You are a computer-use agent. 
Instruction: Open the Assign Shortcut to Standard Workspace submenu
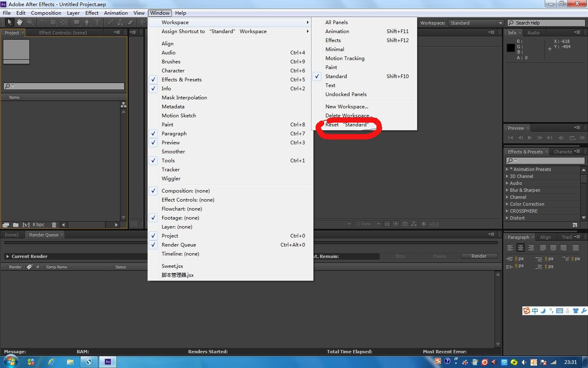(230, 31)
